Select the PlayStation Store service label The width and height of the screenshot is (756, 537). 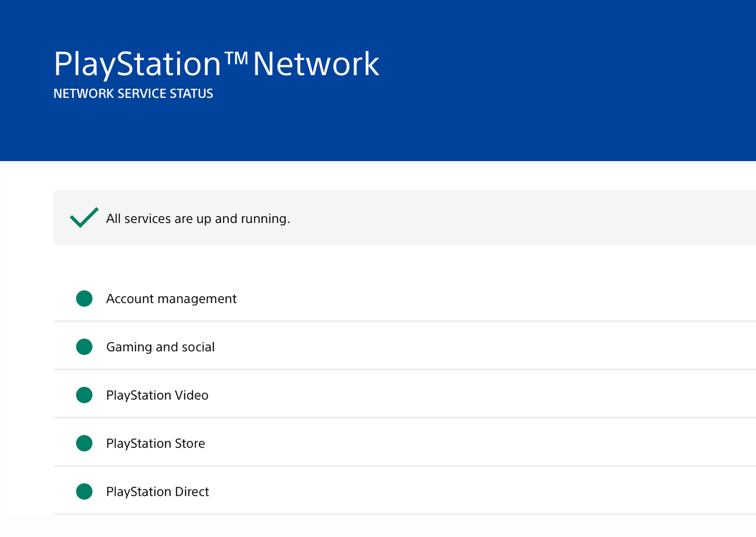tap(155, 443)
